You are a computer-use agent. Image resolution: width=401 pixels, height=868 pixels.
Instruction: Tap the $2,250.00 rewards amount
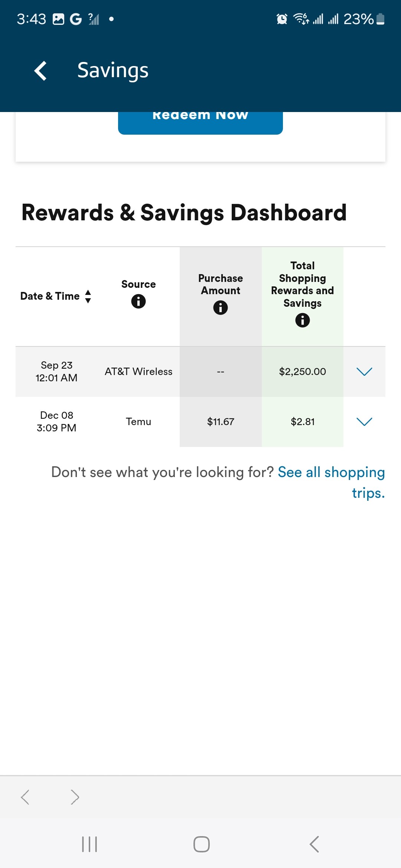click(x=303, y=371)
